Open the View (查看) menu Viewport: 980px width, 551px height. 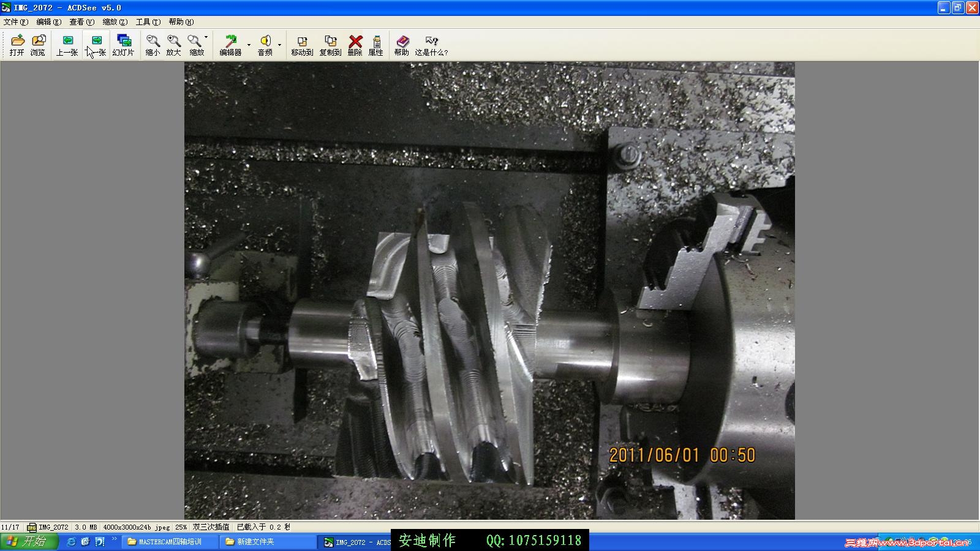tap(81, 22)
